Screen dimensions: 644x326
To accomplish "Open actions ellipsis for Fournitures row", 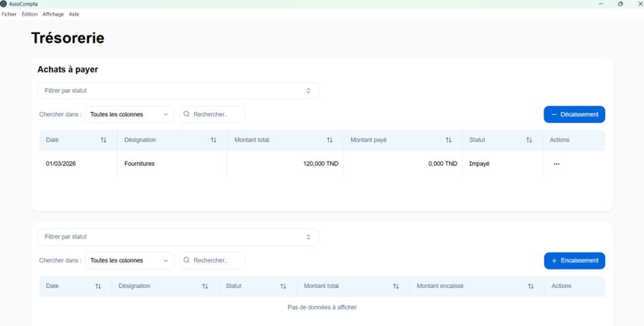I will [x=557, y=164].
